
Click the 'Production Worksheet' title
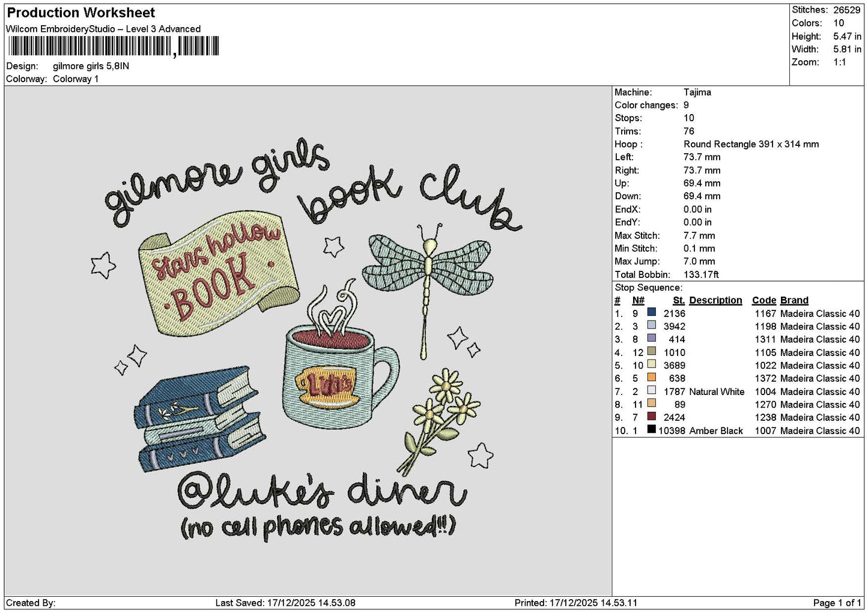81,13
